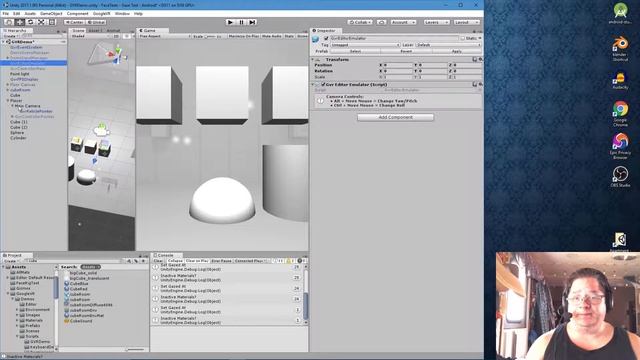The width and height of the screenshot is (640, 360).
Task: Open Android Studio desktop shortcut
Action: tap(620, 13)
